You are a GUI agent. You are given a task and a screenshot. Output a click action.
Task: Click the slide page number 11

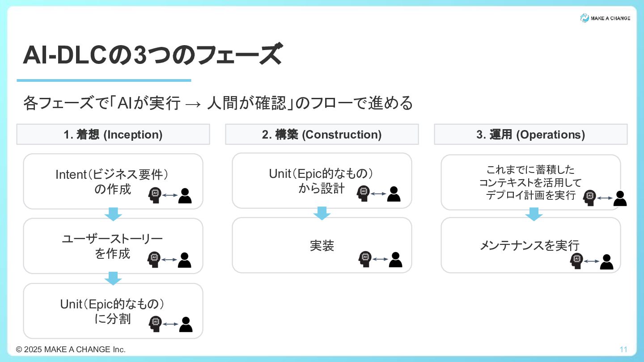pos(623,349)
